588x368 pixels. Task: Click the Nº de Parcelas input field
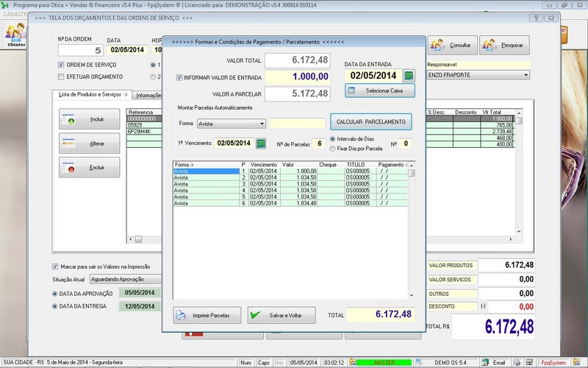tap(318, 143)
